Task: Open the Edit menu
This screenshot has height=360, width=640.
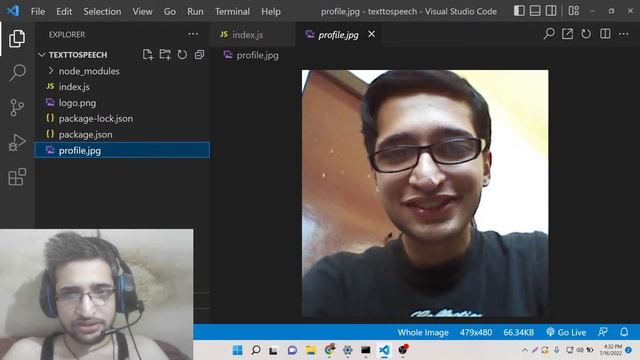Action: (x=64, y=11)
